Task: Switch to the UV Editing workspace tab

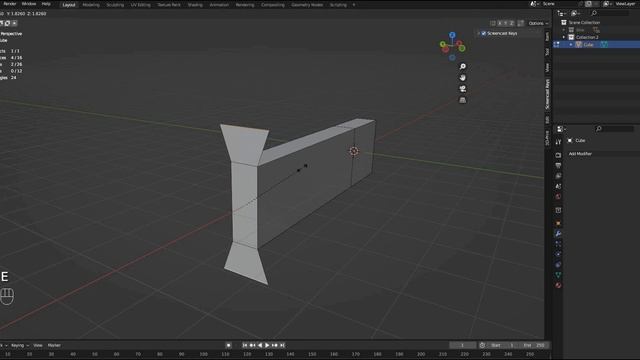Action: 141,5
